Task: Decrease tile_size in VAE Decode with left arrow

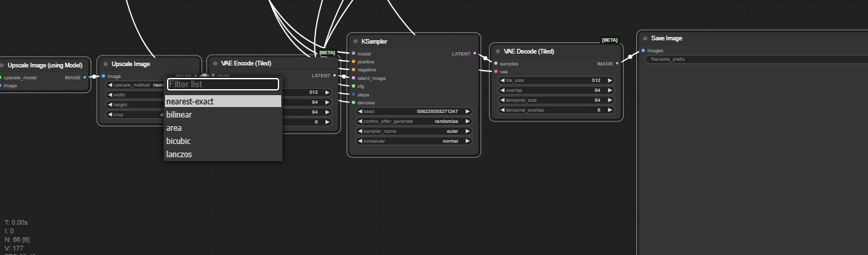Action: pyautogui.click(x=502, y=80)
